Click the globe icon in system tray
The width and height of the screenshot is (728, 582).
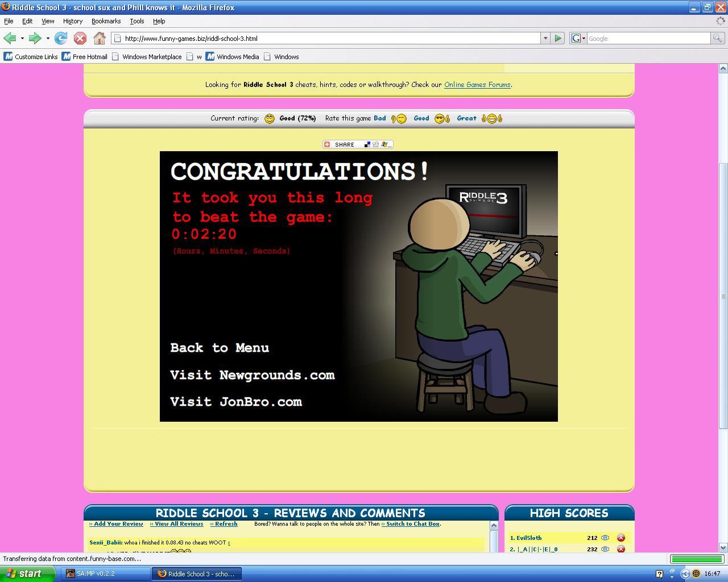tap(696, 573)
